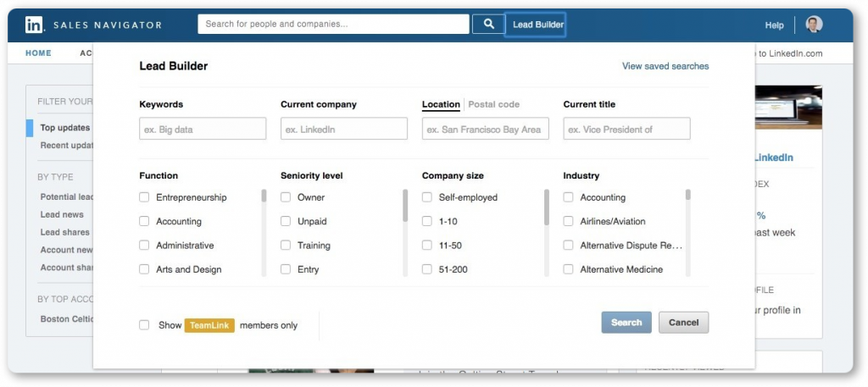
Task: Click the SALES NAVIGATOR title text
Action: (x=108, y=25)
